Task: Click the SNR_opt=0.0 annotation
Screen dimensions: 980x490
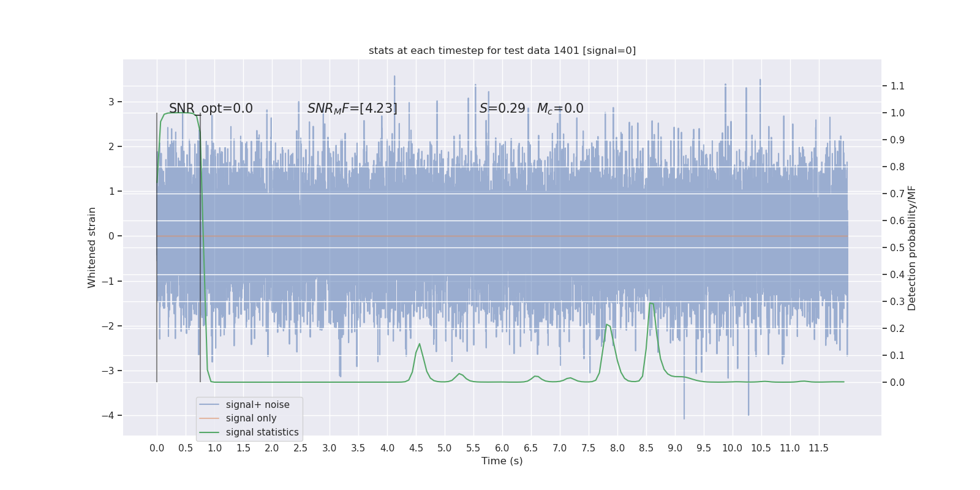Action: click(211, 108)
